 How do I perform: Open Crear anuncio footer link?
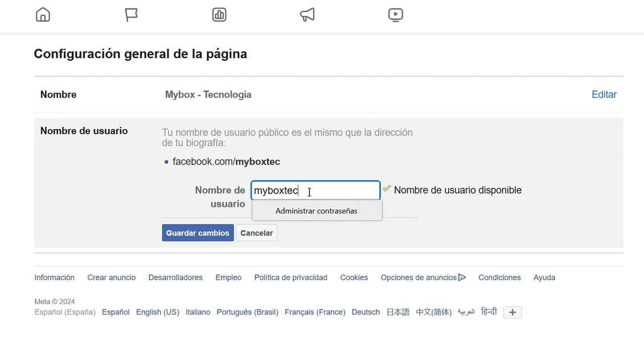pyautogui.click(x=112, y=278)
